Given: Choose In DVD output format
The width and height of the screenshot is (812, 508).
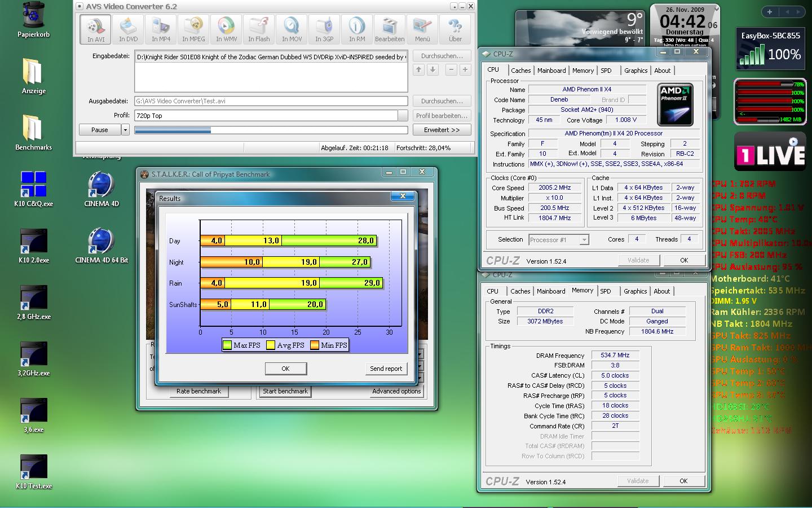Looking at the screenshot, I should pos(128,29).
